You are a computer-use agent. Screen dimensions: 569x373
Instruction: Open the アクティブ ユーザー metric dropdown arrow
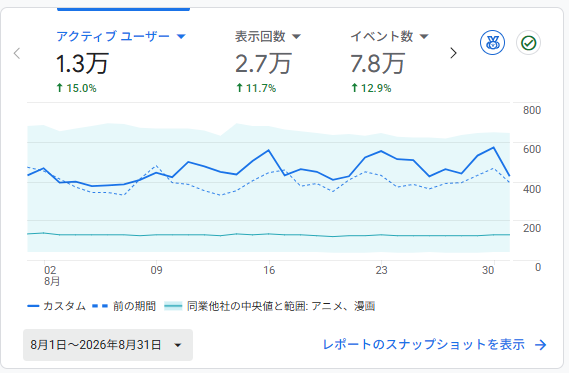pos(181,36)
